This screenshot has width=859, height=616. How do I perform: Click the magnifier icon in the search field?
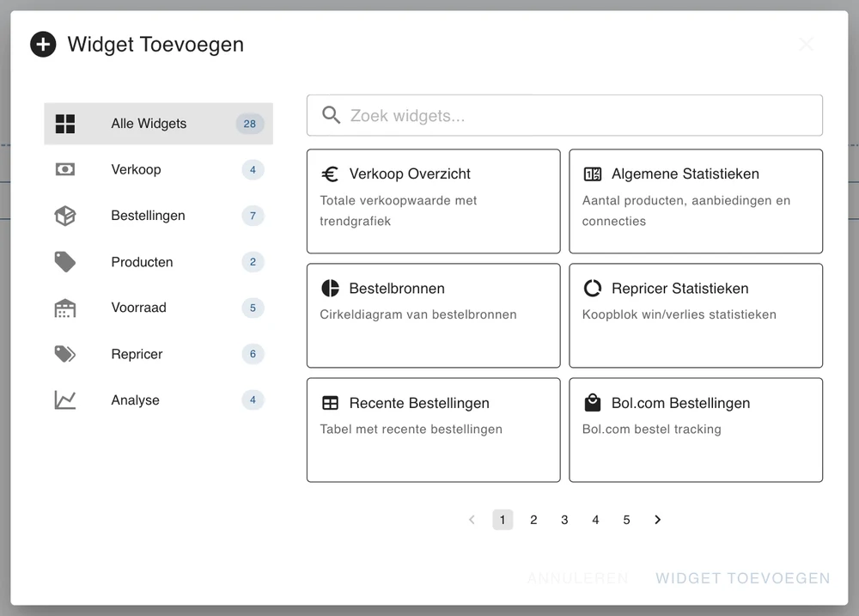tap(331, 115)
